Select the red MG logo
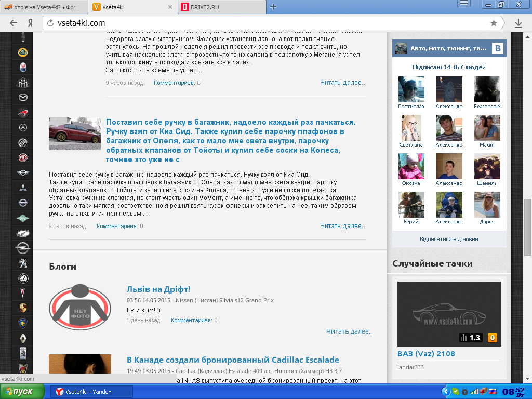The image size is (532, 399). 23,158
